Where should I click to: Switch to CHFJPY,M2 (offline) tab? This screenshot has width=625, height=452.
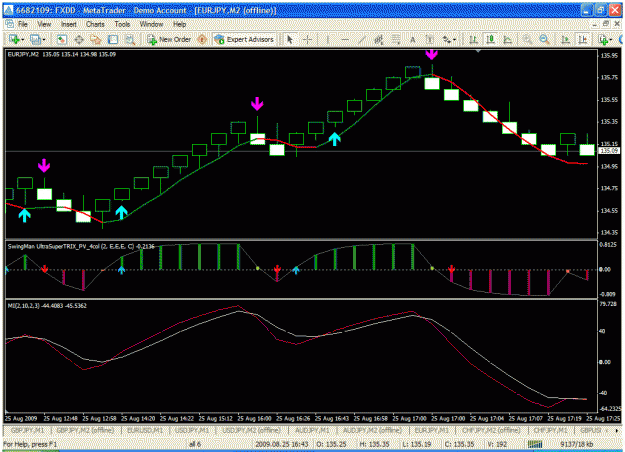491,430
